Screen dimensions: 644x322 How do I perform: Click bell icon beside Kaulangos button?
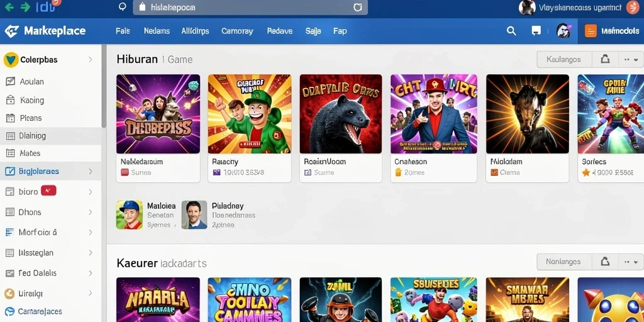point(605,60)
